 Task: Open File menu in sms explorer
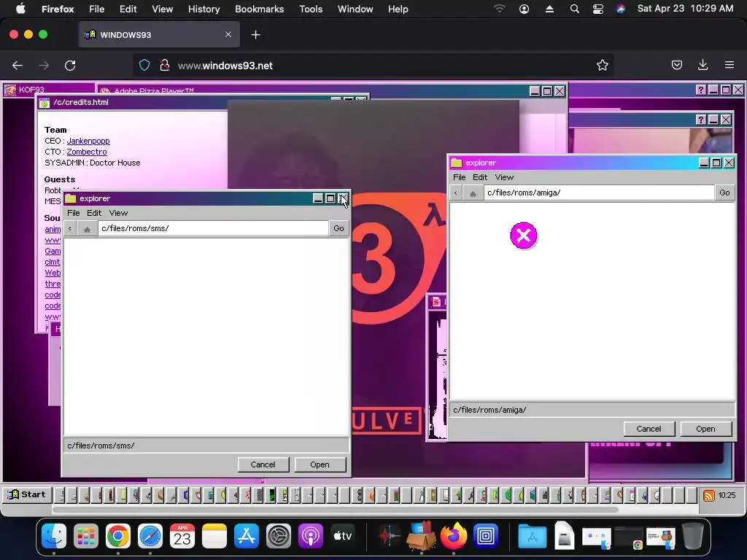click(74, 213)
